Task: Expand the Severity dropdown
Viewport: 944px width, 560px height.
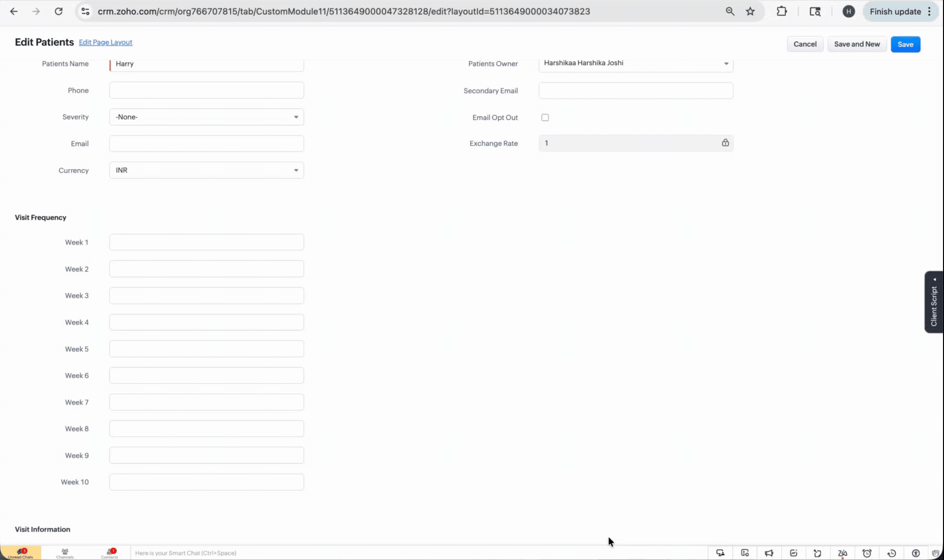Action: pyautogui.click(x=206, y=117)
